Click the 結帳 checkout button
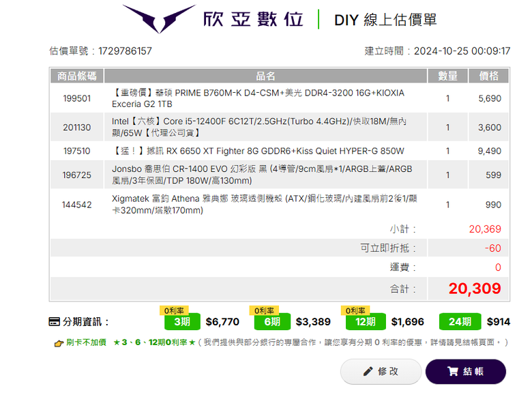The width and height of the screenshot is (532, 397). coord(465,372)
